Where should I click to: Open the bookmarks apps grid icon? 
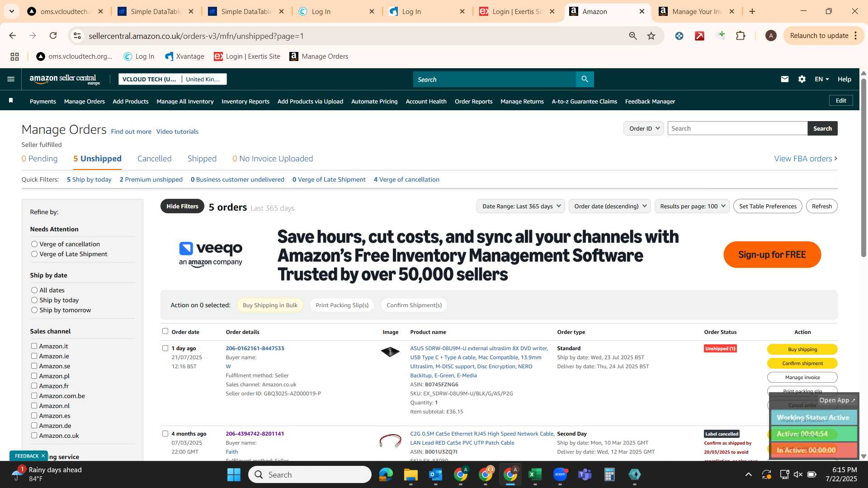tap(14, 56)
